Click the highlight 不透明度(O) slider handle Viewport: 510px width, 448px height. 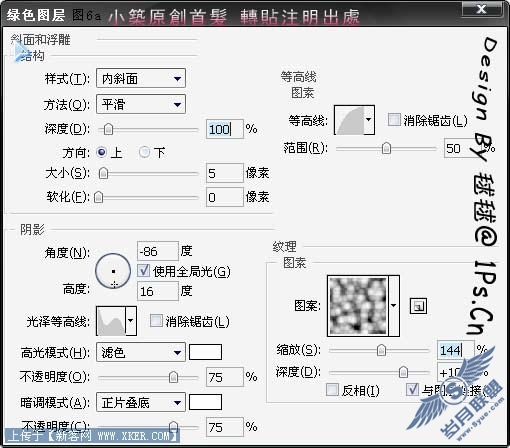pyautogui.click(x=173, y=377)
